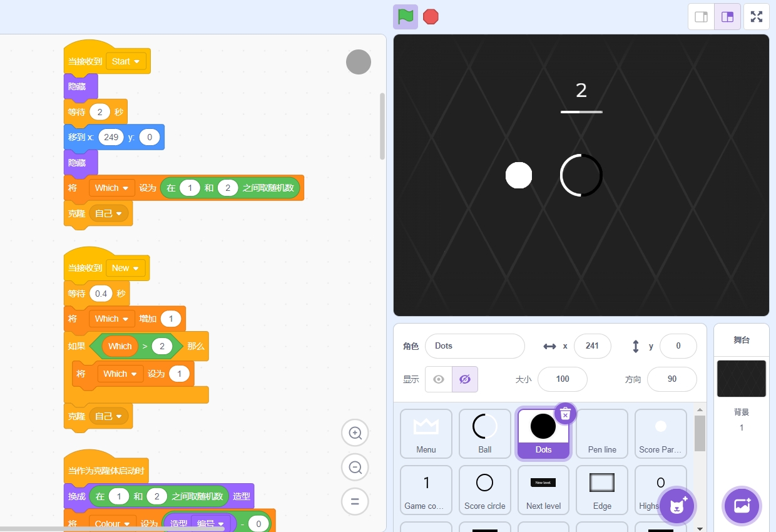The height and width of the screenshot is (532, 776).
Task: Hide the sprite with crossed-eye icon
Action: [x=464, y=379]
